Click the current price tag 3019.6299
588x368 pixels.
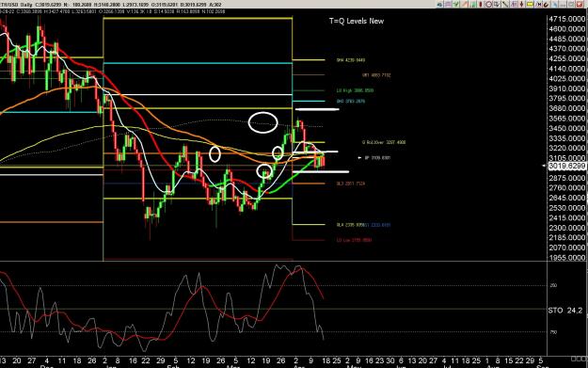point(566,166)
